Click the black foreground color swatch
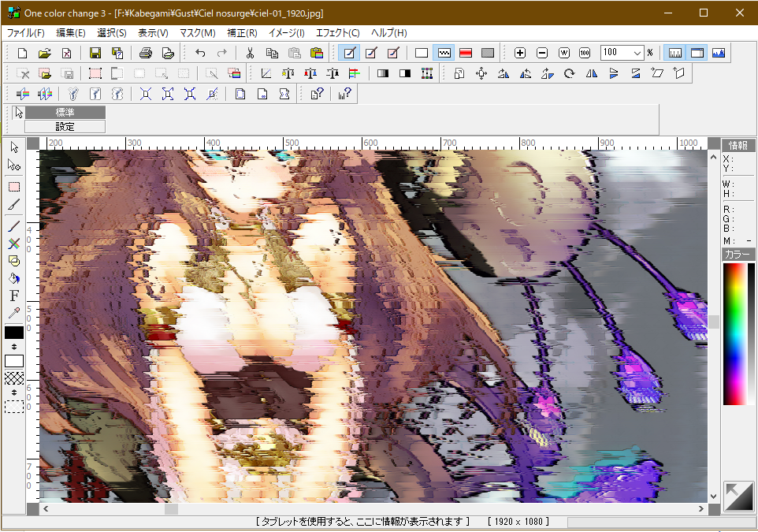This screenshot has width=758, height=532. click(14, 333)
